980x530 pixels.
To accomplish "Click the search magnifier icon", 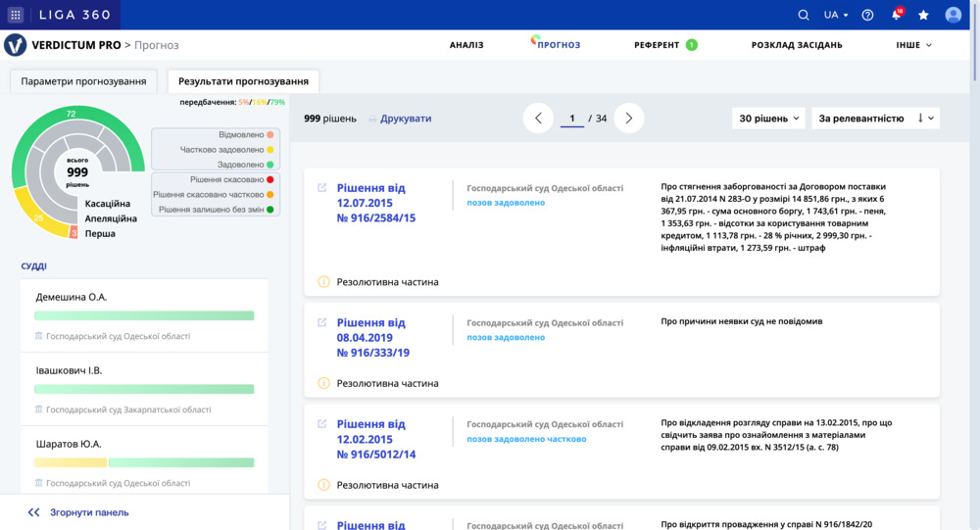I will (x=804, y=15).
